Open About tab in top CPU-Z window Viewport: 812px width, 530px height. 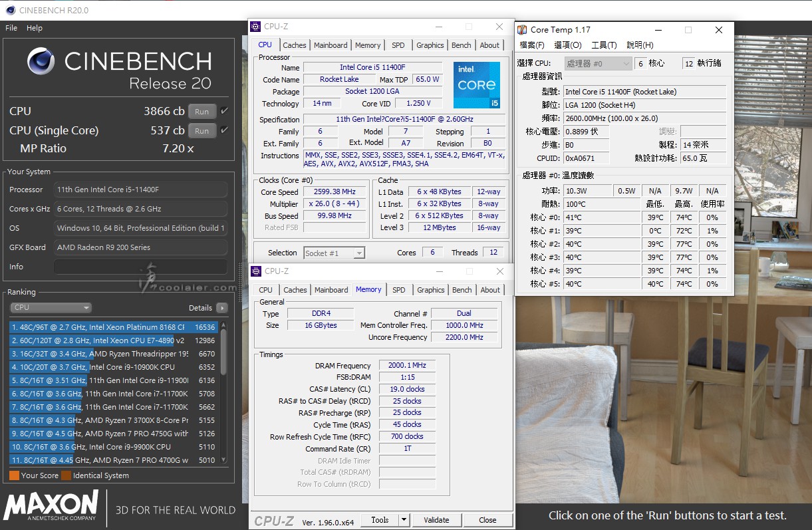(489, 45)
